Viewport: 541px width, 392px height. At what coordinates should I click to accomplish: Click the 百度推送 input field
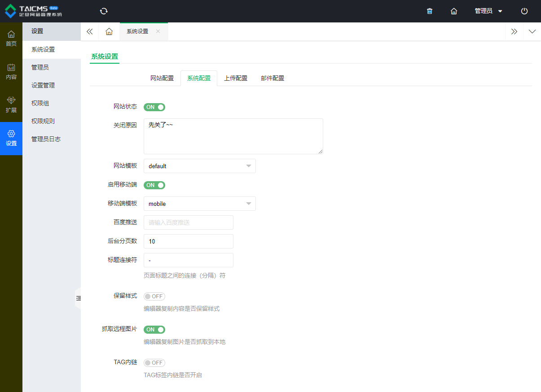188,222
